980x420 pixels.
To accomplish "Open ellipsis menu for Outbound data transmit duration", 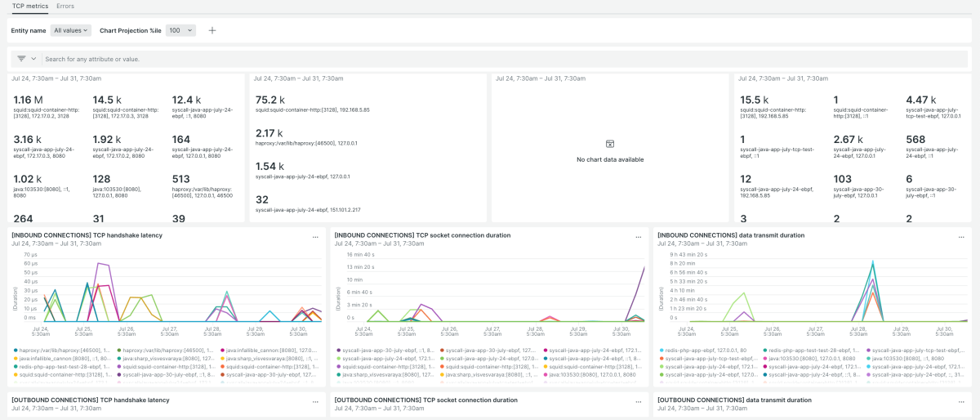I will (x=960, y=401).
